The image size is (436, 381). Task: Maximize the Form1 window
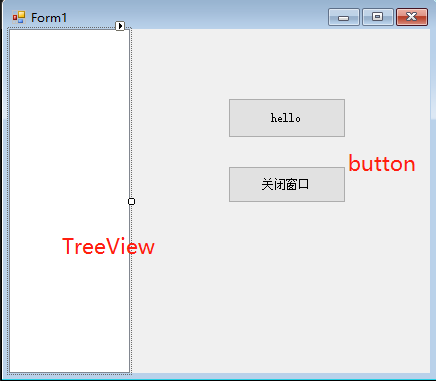[x=378, y=17]
